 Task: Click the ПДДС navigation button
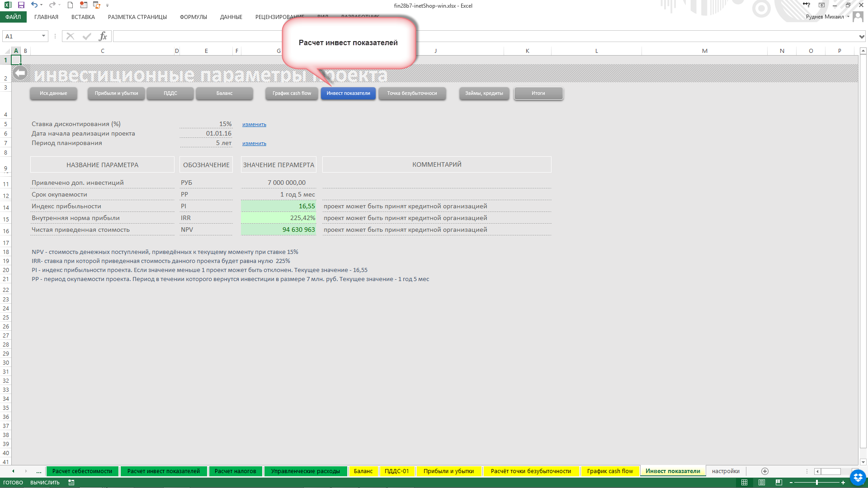[x=170, y=93]
